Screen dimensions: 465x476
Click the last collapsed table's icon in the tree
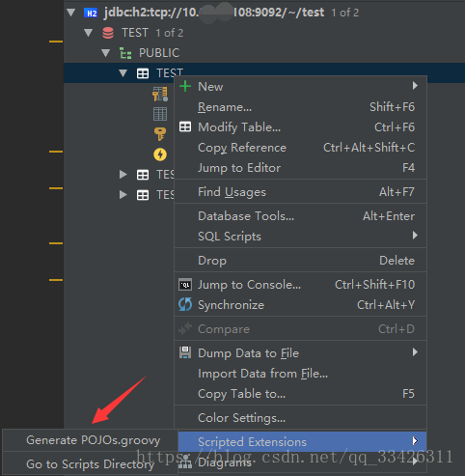[143, 195]
